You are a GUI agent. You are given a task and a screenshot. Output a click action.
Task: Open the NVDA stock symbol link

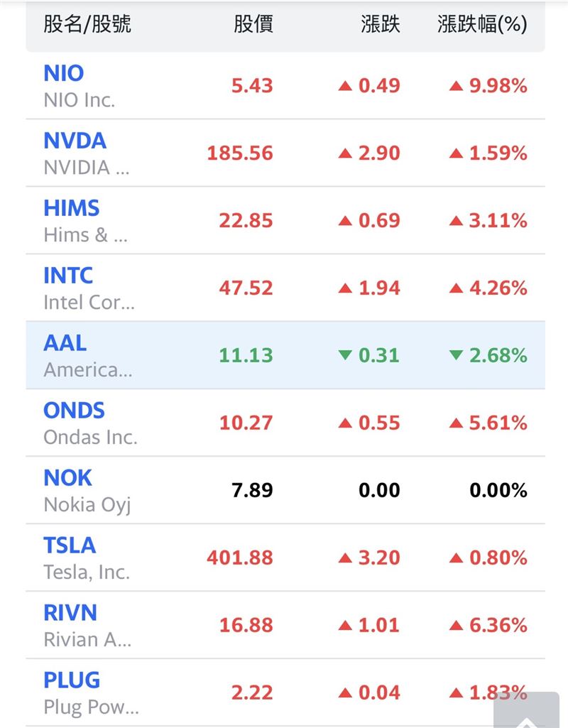75,141
